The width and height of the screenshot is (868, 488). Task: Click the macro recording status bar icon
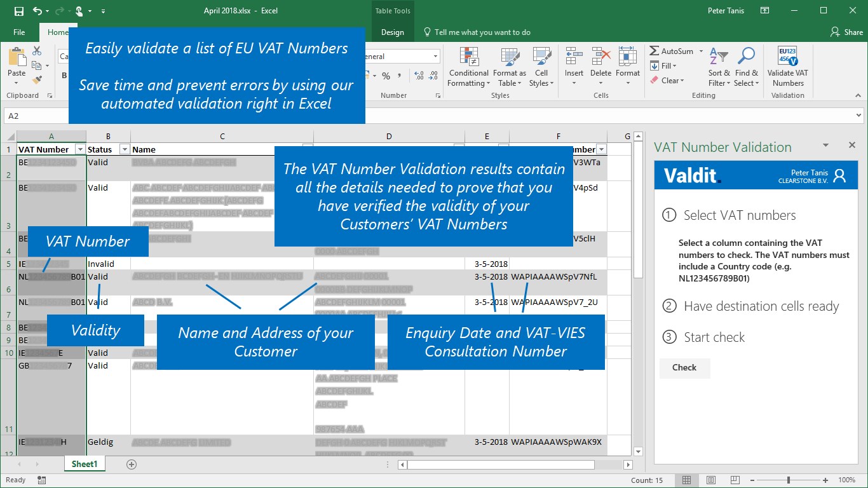41,480
